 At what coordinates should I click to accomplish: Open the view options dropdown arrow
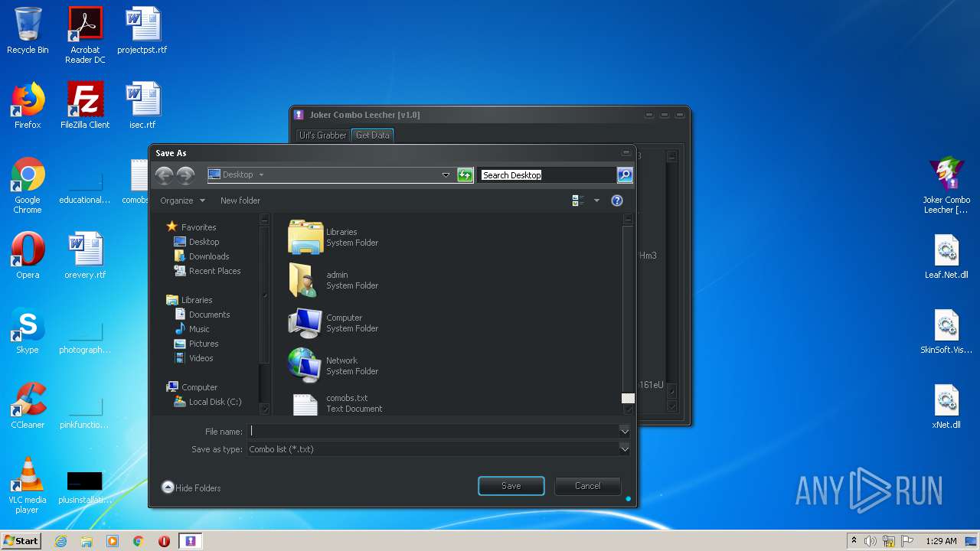(596, 201)
